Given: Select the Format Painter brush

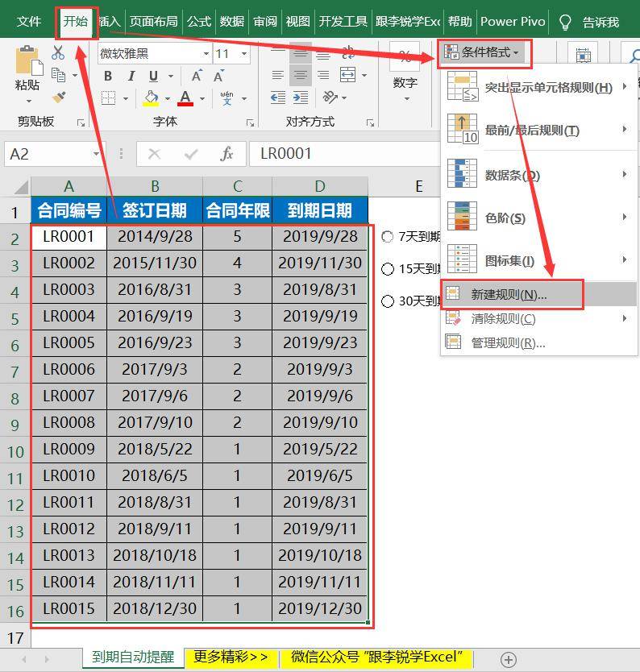Looking at the screenshot, I should tap(59, 97).
